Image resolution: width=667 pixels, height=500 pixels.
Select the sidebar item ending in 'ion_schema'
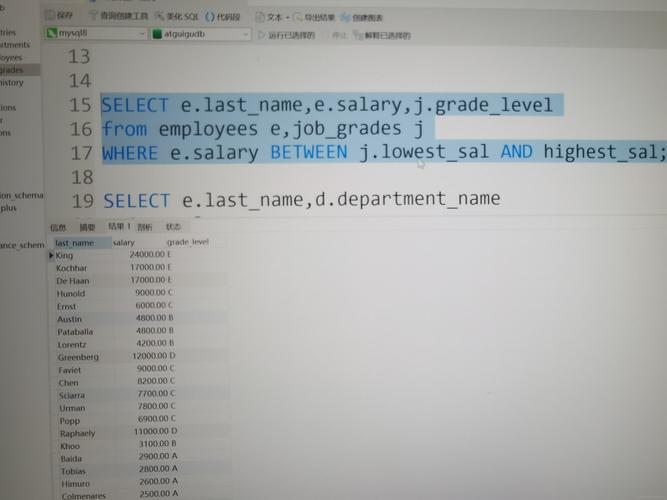click(x=22, y=195)
